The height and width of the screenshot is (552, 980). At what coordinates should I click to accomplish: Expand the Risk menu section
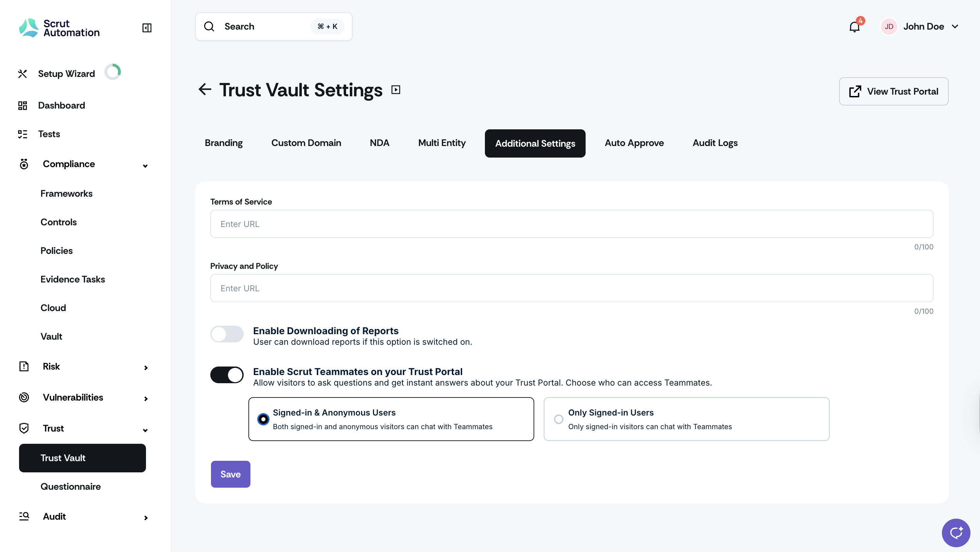click(146, 368)
